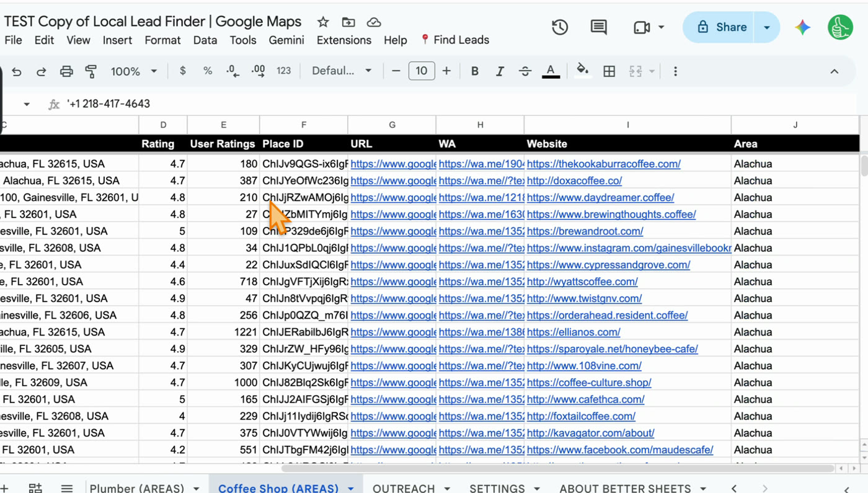
Task: Open the fill color picker
Action: point(582,71)
